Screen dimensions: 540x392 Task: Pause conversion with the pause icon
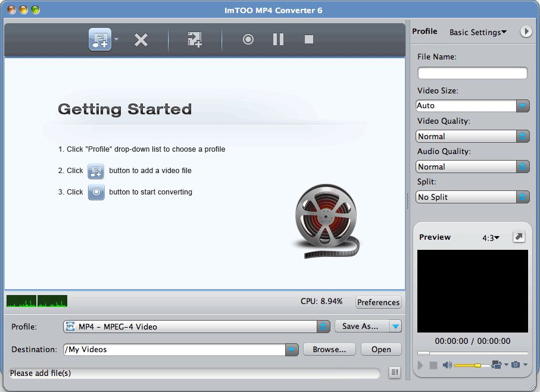pos(278,40)
